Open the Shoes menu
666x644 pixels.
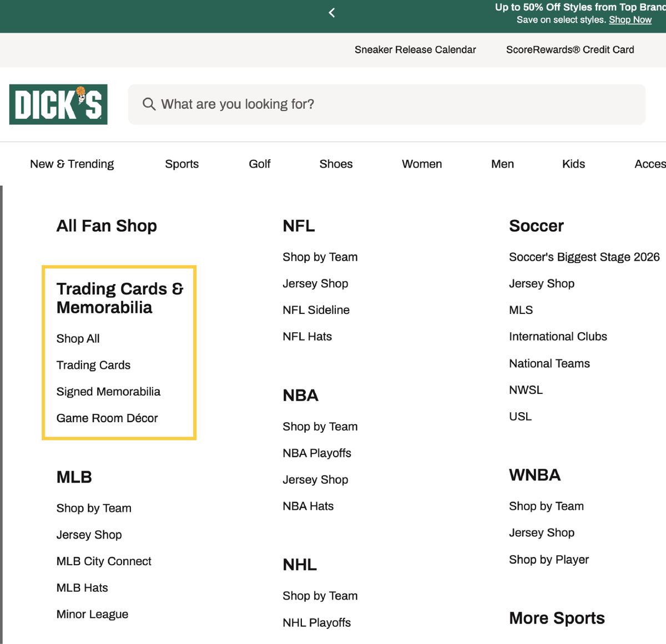336,164
